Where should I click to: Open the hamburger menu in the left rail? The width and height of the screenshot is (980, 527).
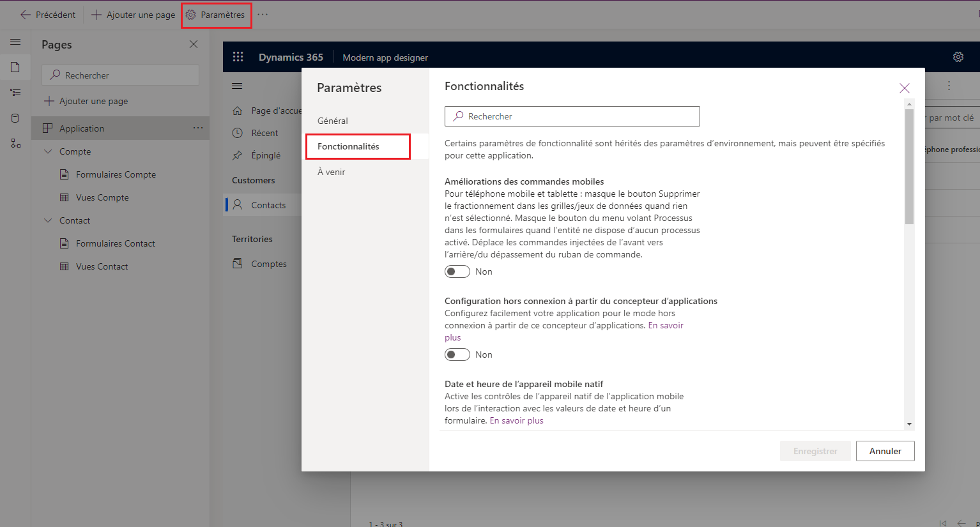(15, 42)
